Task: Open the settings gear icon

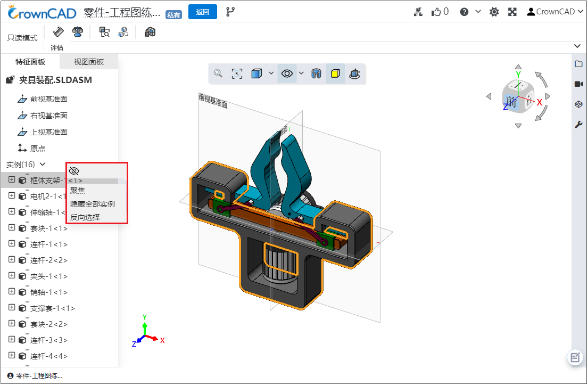Action: (x=494, y=12)
